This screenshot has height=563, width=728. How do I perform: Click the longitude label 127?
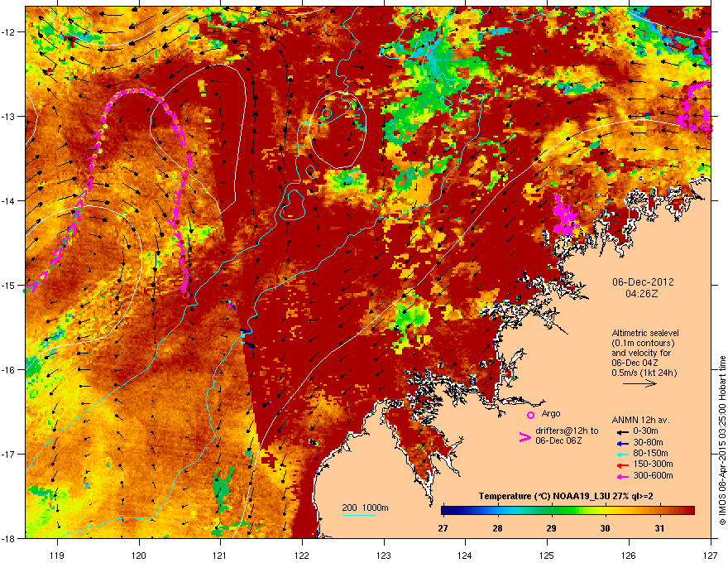tap(711, 555)
